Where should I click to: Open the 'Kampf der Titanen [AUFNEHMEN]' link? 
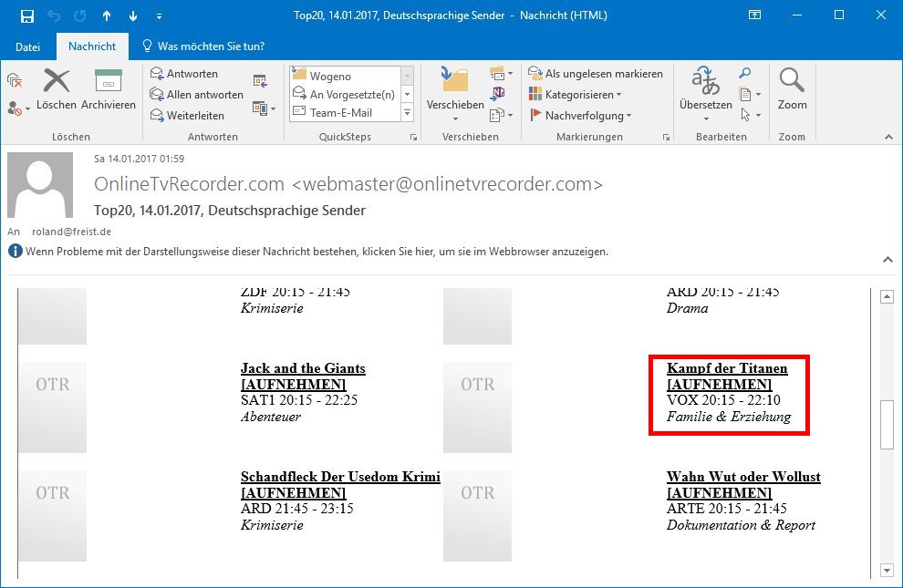727,376
